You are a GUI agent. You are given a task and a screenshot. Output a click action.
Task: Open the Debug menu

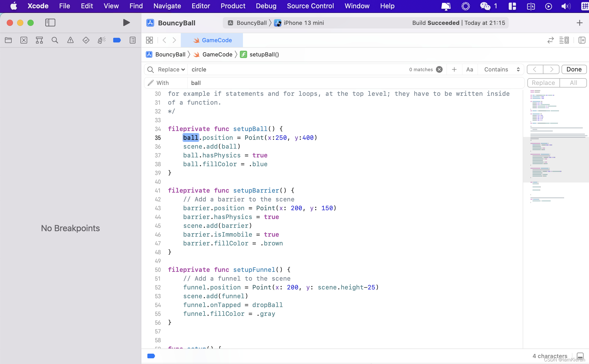pos(265,6)
